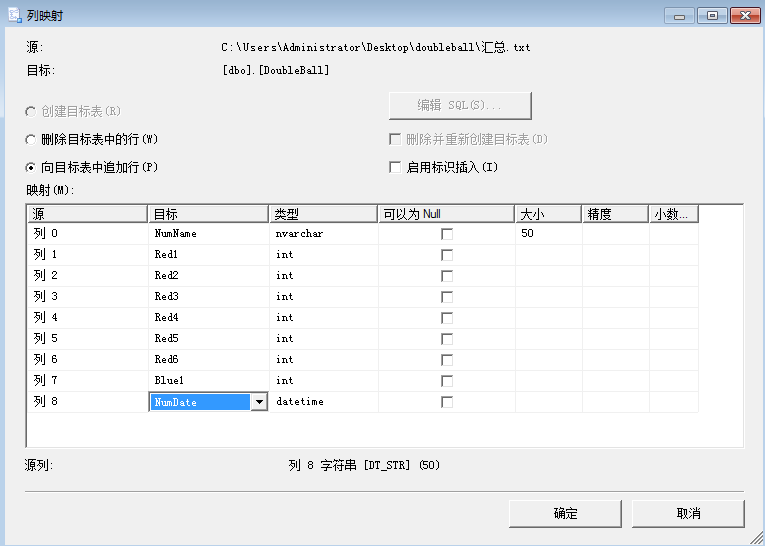Select the Red1 target cell

pyautogui.click(x=208, y=255)
